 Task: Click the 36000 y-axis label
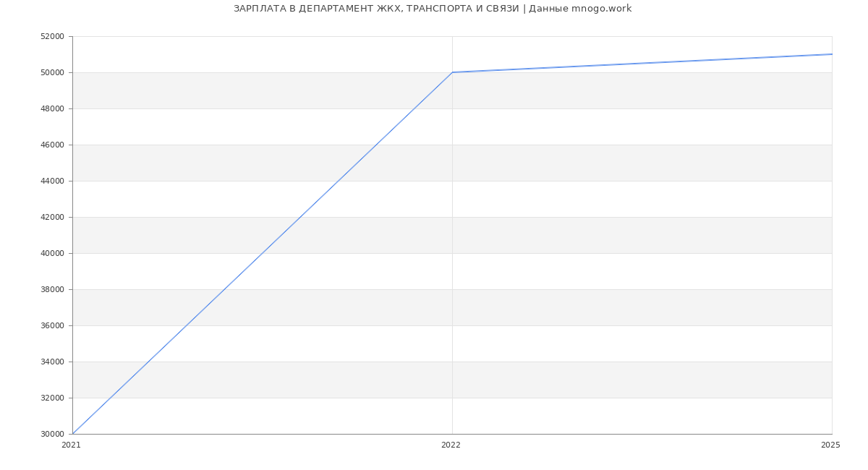click(52, 325)
